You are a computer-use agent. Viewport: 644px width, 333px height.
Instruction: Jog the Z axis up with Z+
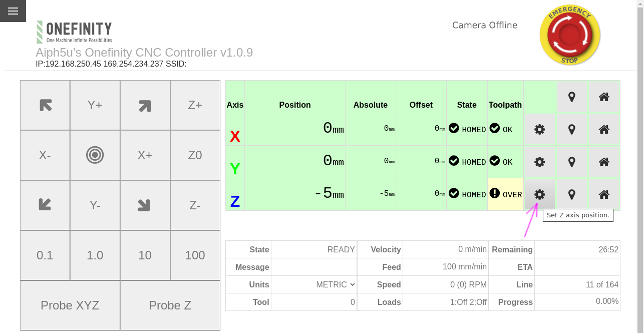(x=195, y=105)
